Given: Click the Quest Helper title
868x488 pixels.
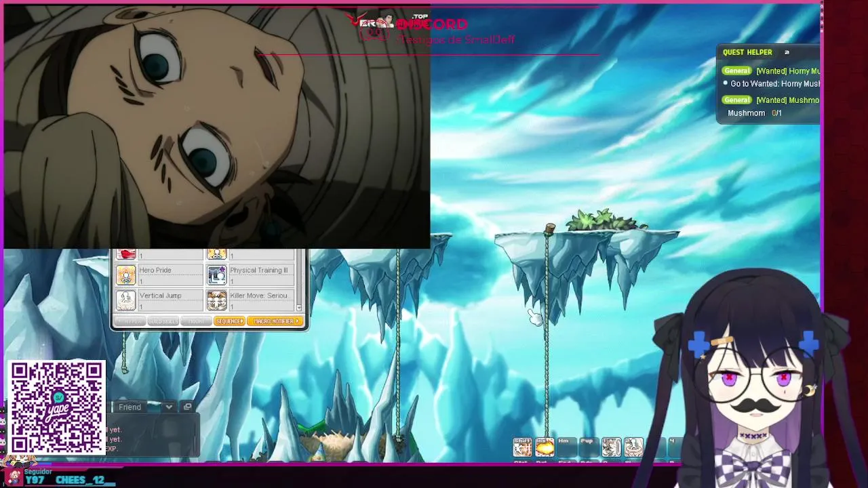Looking at the screenshot, I should point(747,52).
